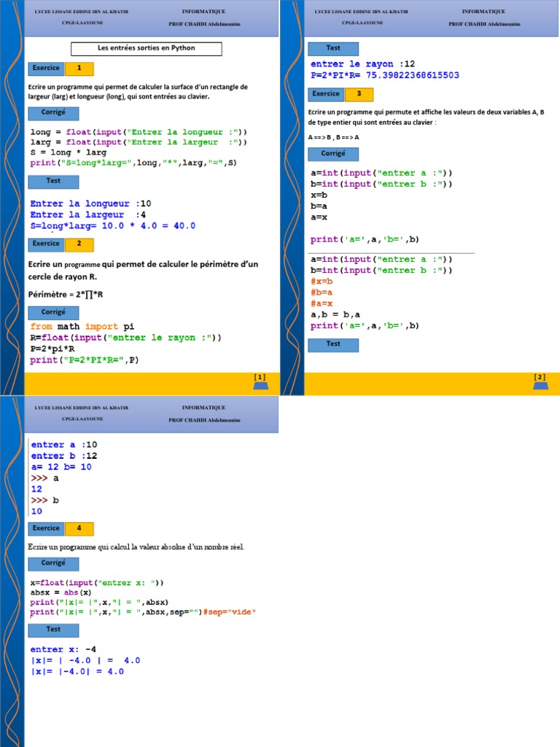The height and width of the screenshot is (747, 560).
Task: Click the Corrigé label above 'from math import pi'
Action: (x=53, y=312)
